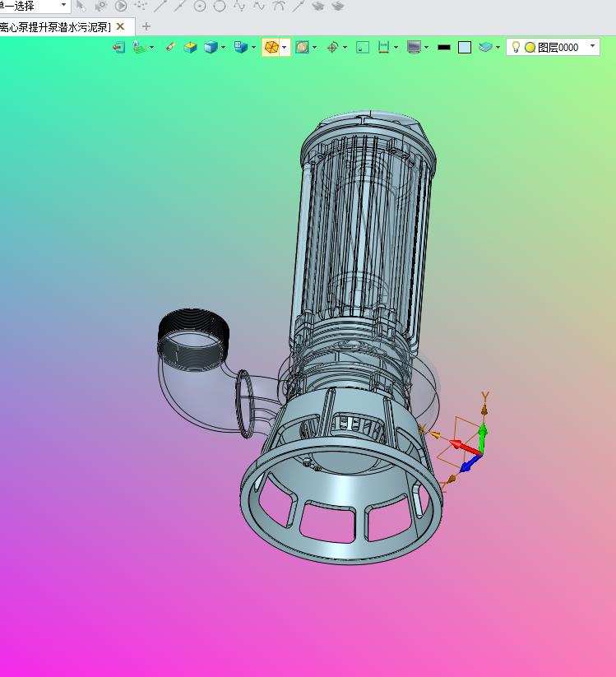The image size is (616, 677).
Task: Click the pointer-with-gear selection icon
Action: click(101, 6)
